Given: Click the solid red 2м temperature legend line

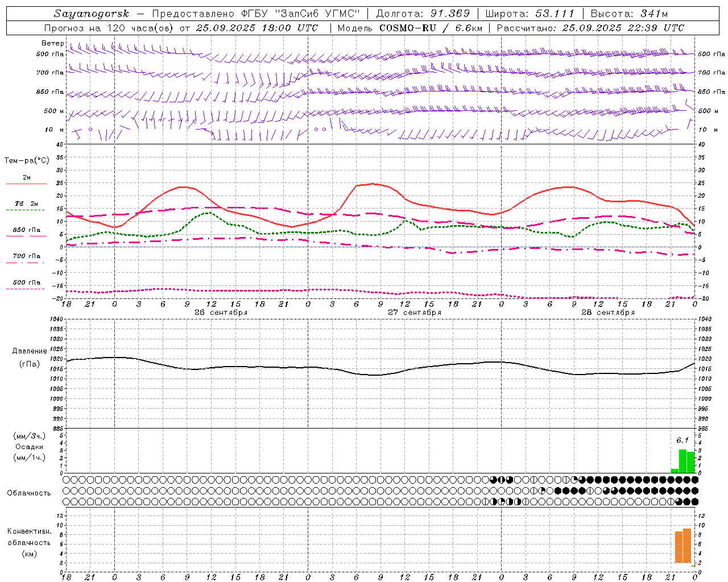Looking at the screenshot, I should [26, 184].
